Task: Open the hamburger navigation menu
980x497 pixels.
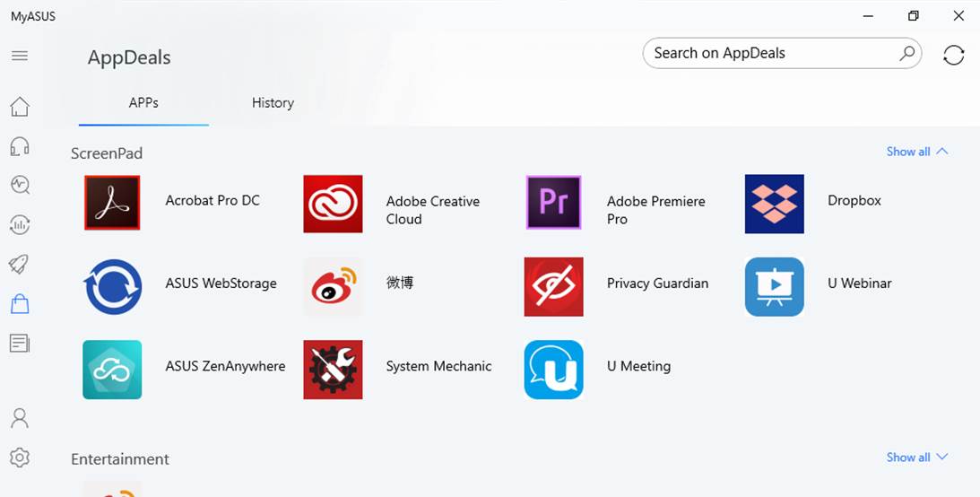Action: (20, 56)
